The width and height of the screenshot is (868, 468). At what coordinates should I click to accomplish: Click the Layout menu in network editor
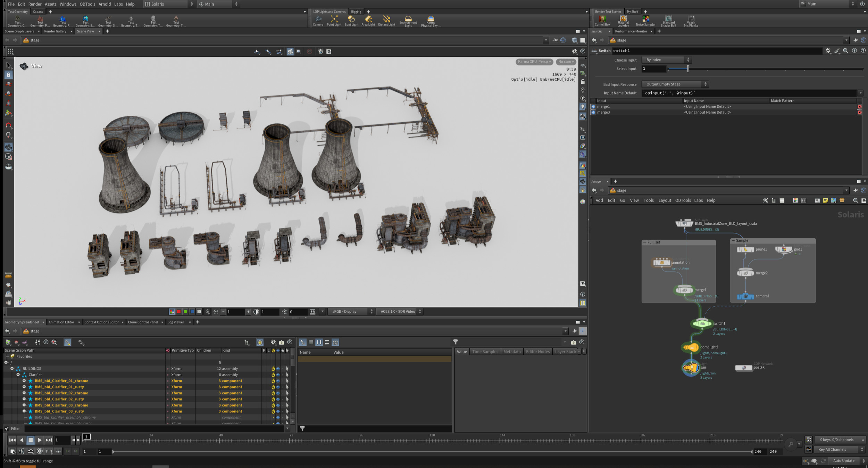pyautogui.click(x=664, y=200)
